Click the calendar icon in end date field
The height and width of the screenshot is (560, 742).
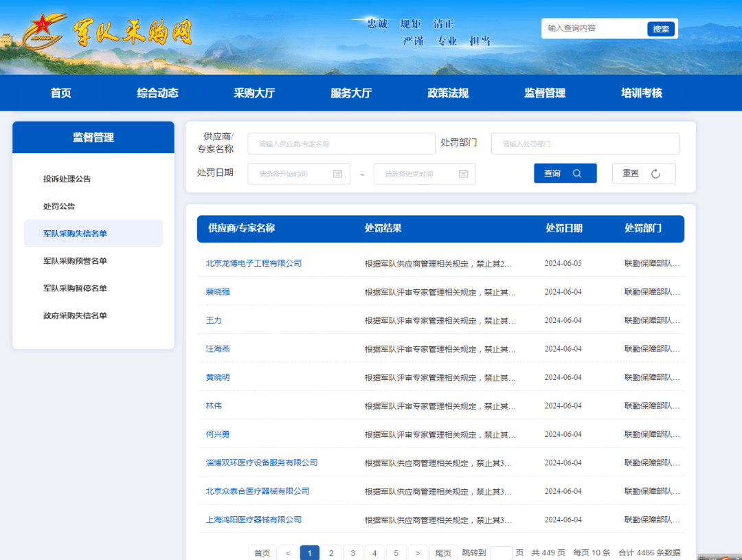tap(463, 174)
